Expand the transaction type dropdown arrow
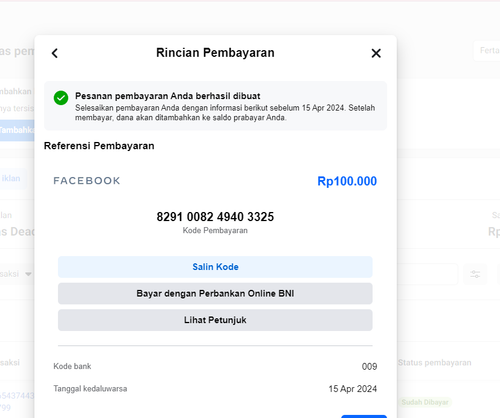Screen dimensions: 500x418 click(x=28, y=274)
